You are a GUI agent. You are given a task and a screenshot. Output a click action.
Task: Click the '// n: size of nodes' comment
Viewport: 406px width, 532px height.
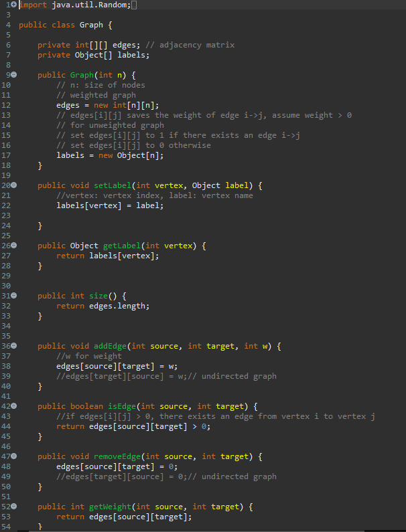tap(100, 85)
